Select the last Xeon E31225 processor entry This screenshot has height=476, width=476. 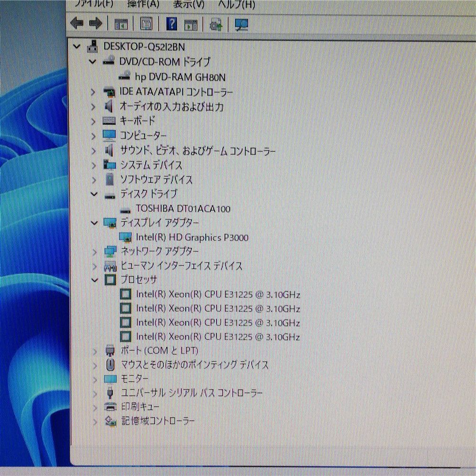(218, 337)
